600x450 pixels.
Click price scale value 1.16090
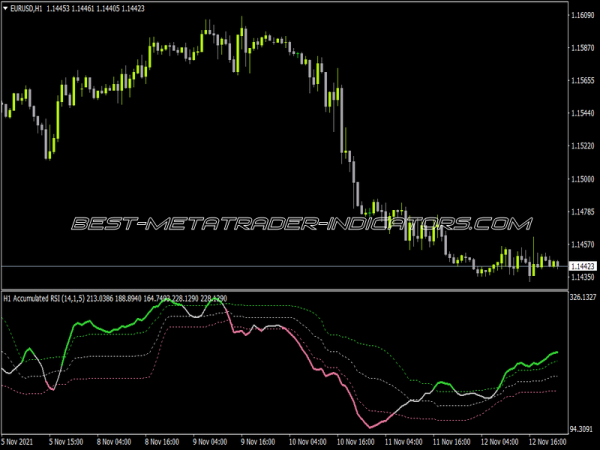point(583,15)
